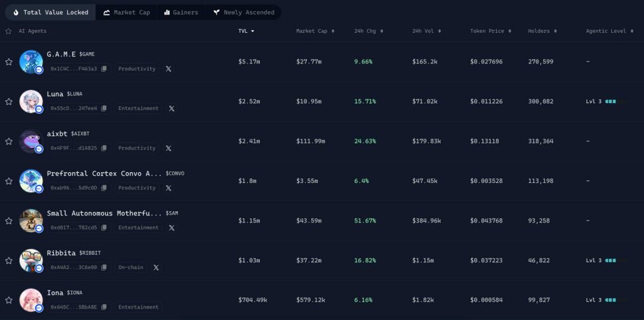This screenshot has width=644, height=320.
Task: Open the X link for G.A.M.E
Action: click(x=169, y=69)
